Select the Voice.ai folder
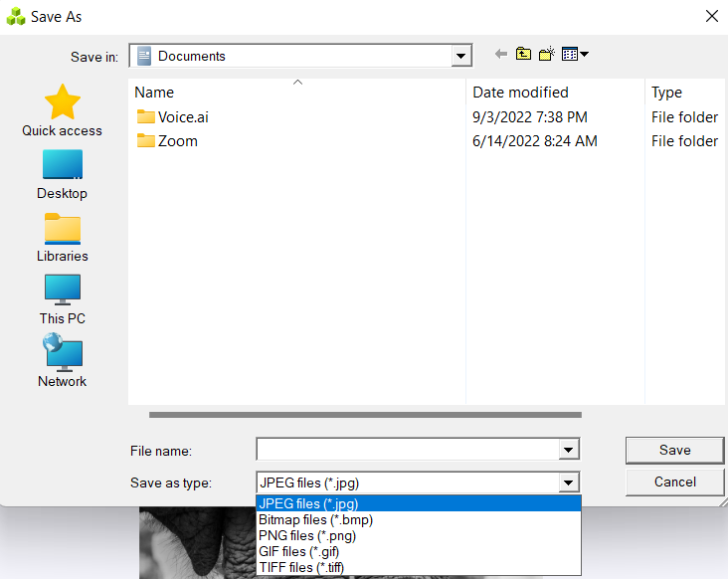This screenshot has width=728, height=579. coord(182,117)
